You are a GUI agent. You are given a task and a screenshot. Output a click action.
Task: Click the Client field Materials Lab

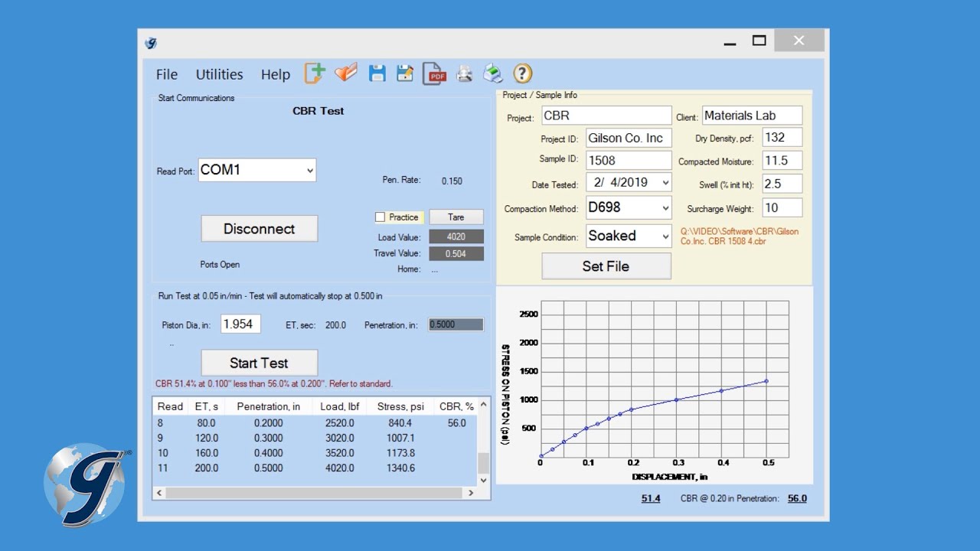tap(752, 116)
